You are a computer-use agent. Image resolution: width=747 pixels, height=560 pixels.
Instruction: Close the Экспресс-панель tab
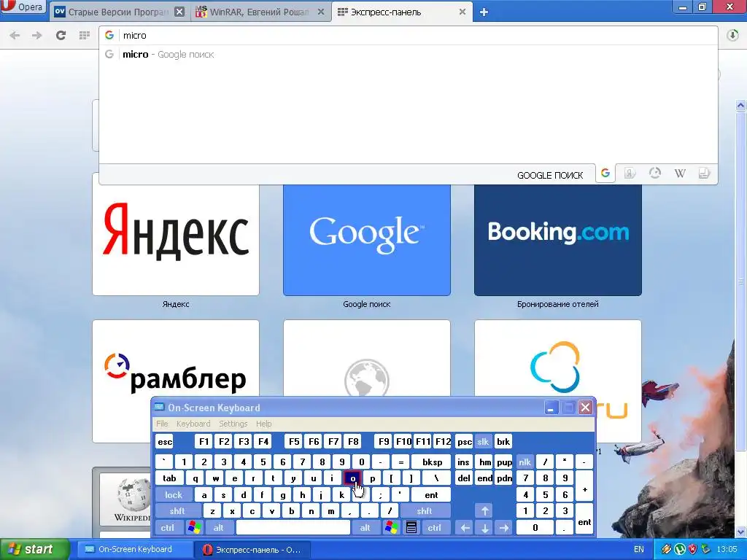tap(462, 12)
